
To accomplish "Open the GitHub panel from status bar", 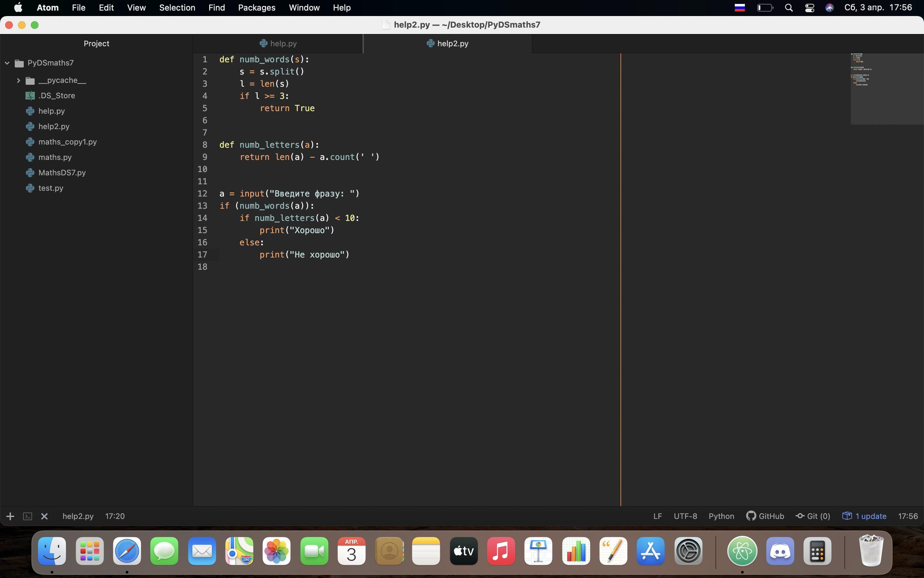I will pyautogui.click(x=765, y=516).
